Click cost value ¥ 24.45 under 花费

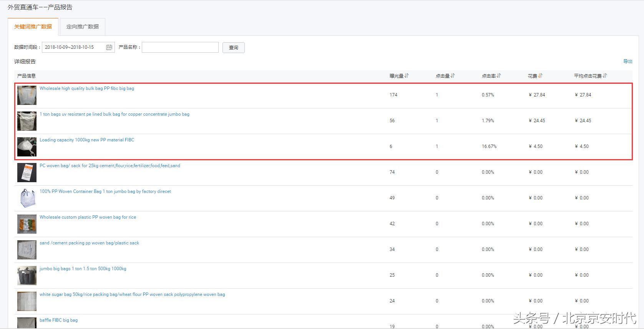pos(537,121)
